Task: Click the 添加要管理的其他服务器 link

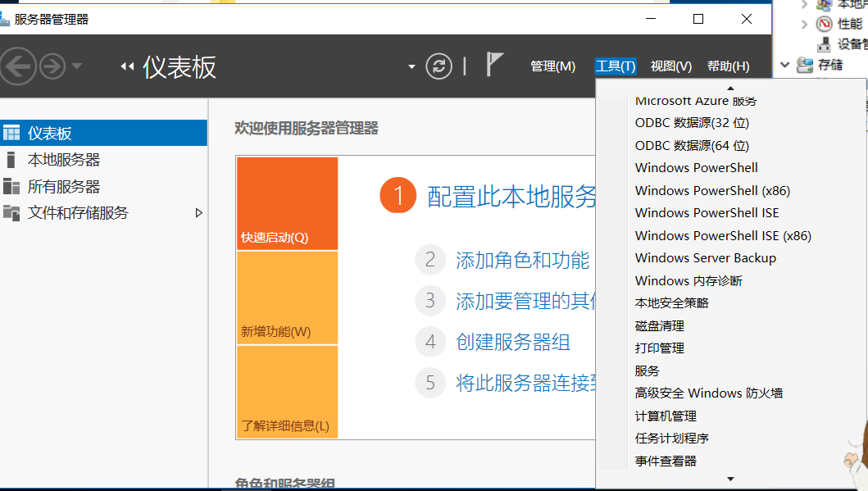Action: point(526,301)
